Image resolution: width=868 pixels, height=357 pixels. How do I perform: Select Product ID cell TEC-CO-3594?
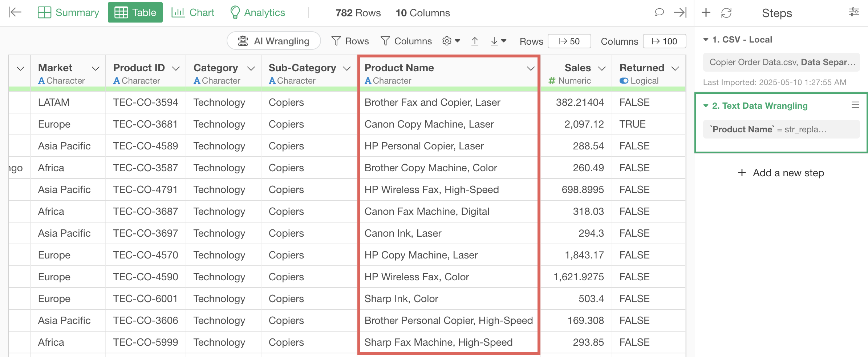[x=146, y=103]
